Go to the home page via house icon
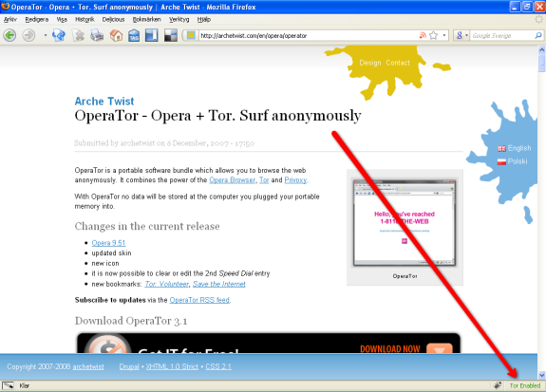546x392 pixels. (x=116, y=35)
